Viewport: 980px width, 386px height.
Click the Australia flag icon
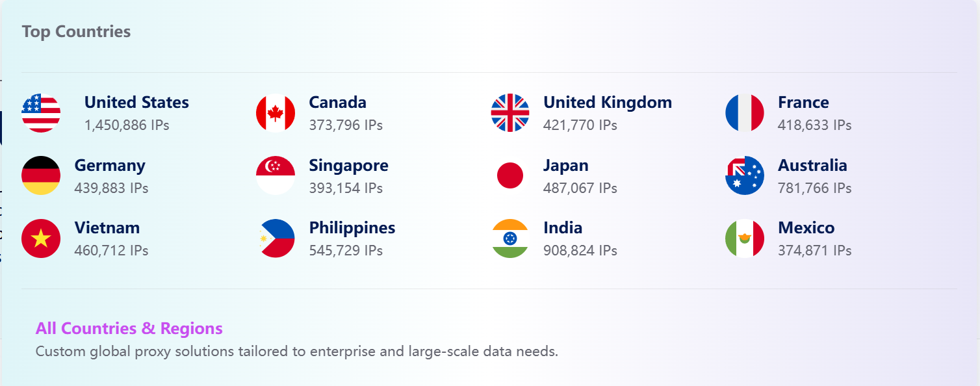pyautogui.click(x=745, y=175)
